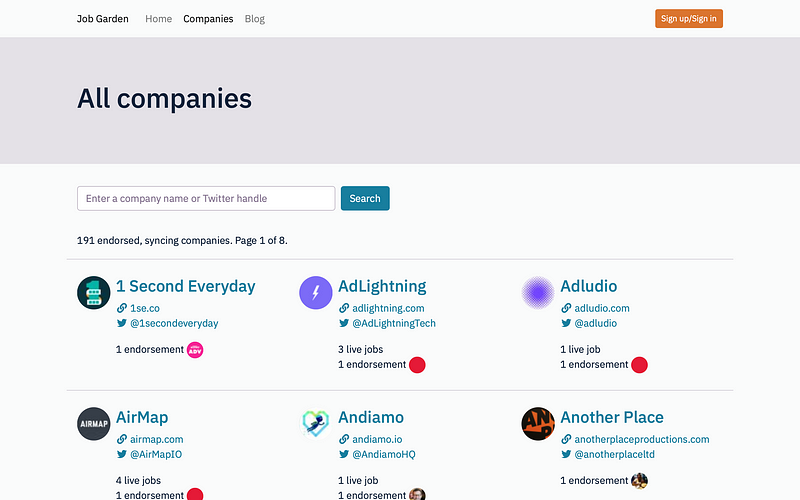Open the AdLightning lightning bolt logo

tap(316, 293)
